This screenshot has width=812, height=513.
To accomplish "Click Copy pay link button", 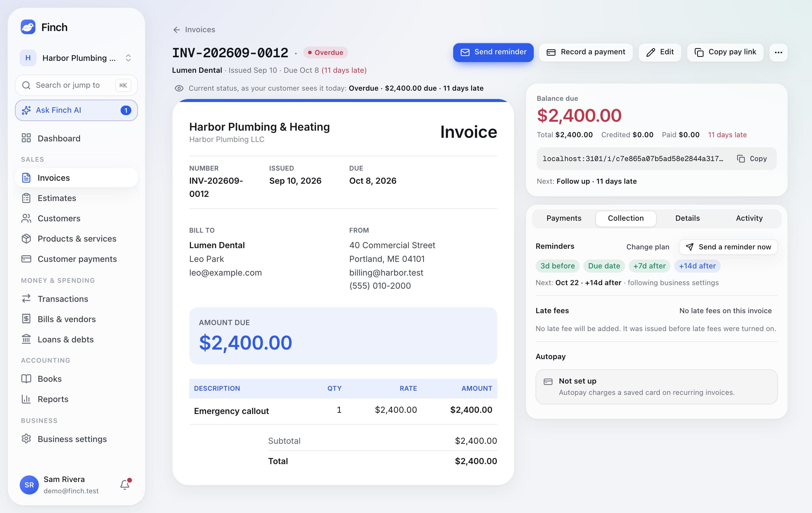I will 725,52.
